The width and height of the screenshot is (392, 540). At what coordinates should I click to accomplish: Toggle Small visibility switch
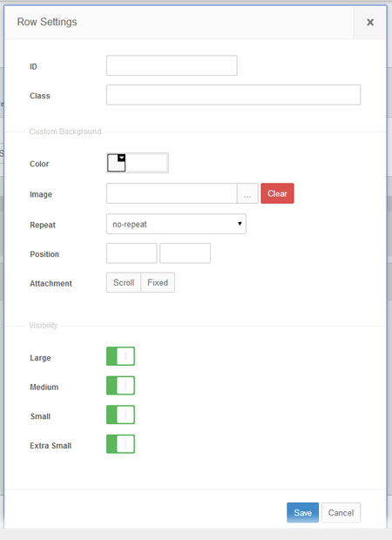(x=120, y=415)
